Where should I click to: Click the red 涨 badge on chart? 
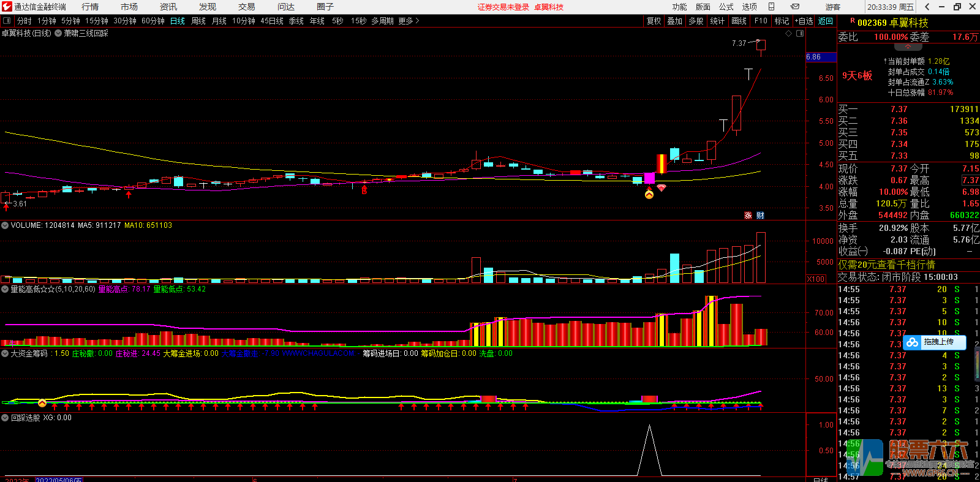(748, 216)
